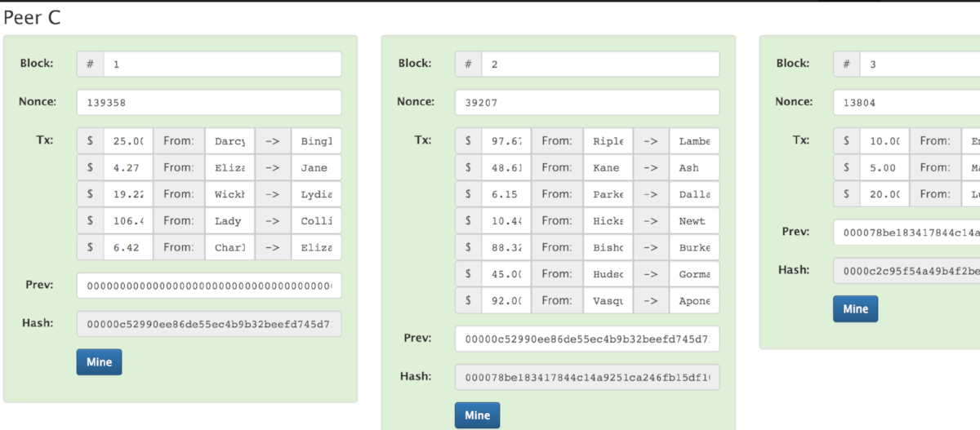980x430 pixels.
Task: Edit amount 48.61 in Block 2
Action: (x=506, y=167)
